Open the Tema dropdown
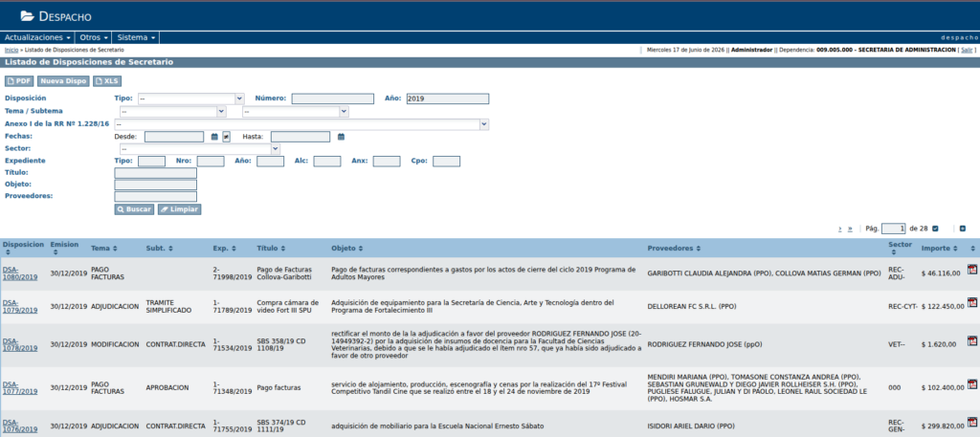This screenshot has height=437, width=980. coord(172,112)
